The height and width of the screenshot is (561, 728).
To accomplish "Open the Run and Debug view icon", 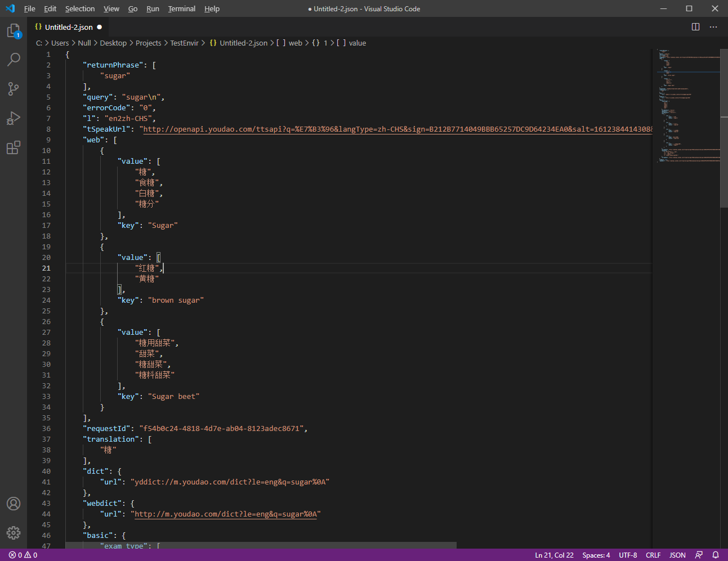I will [x=14, y=118].
